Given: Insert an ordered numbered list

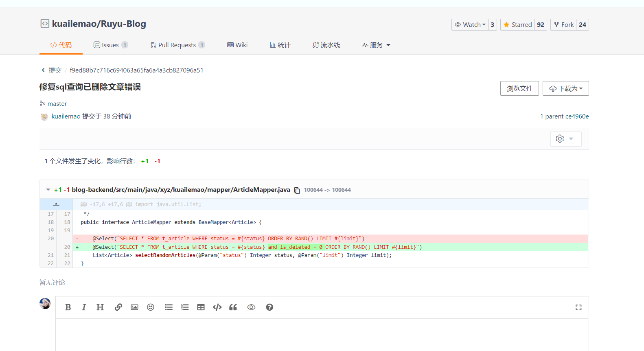Looking at the screenshot, I should 185,307.
